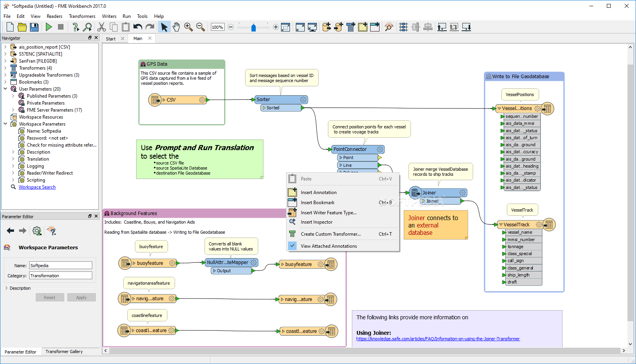Choose Insert Annotation from the context menu
This screenshot has height=364, width=636.
(343, 192)
